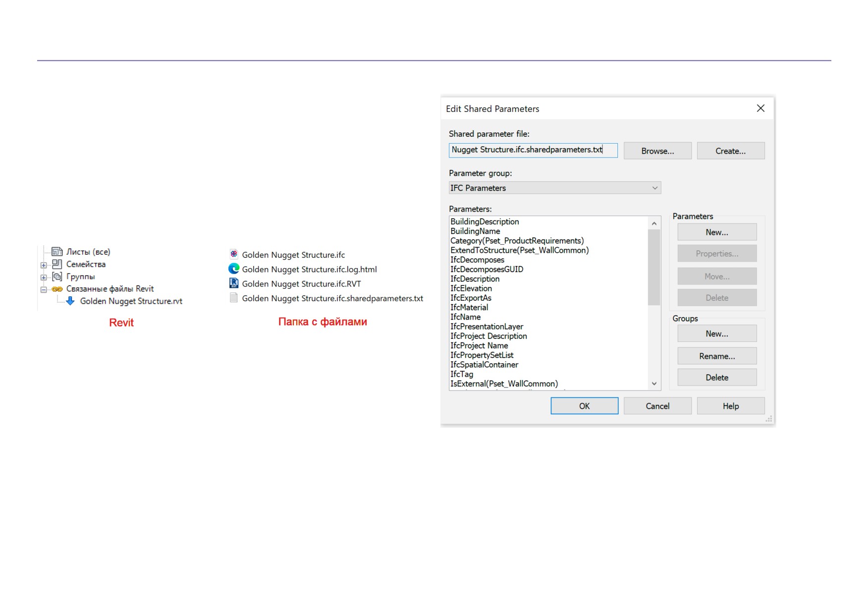868x614 pixels.
Task: Select IfcName parameter
Action: click(x=465, y=317)
